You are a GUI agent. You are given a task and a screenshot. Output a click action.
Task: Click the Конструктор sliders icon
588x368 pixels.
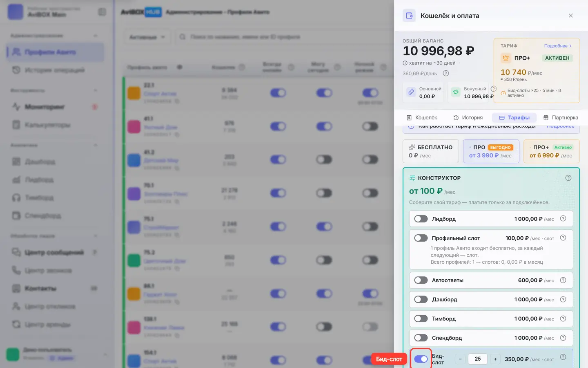[412, 178]
